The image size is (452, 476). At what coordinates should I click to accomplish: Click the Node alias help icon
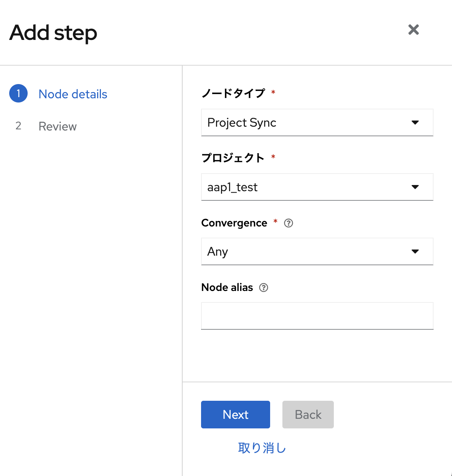[x=264, y=288]
